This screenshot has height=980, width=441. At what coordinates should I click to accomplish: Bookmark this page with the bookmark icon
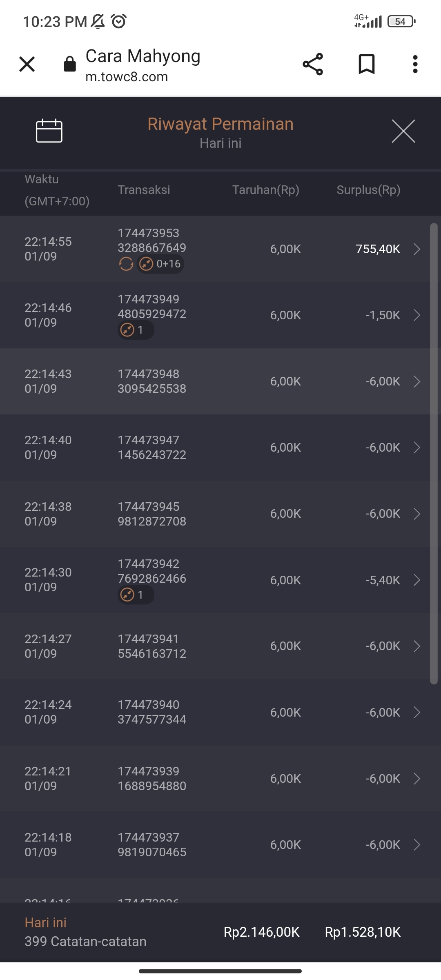[366, 64]
